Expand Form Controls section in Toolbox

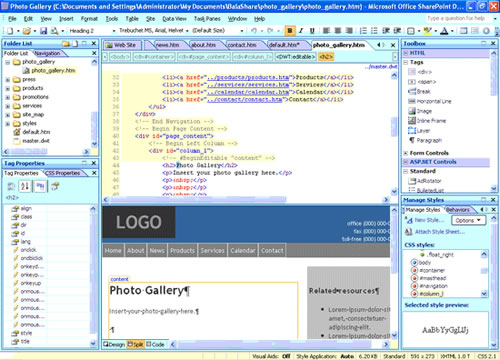coord(406,153)
